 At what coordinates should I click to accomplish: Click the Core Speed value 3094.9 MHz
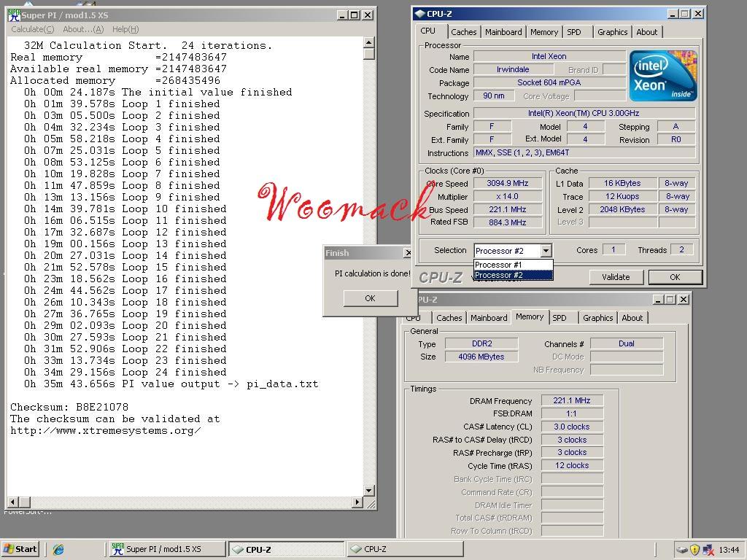pos(508,183)
